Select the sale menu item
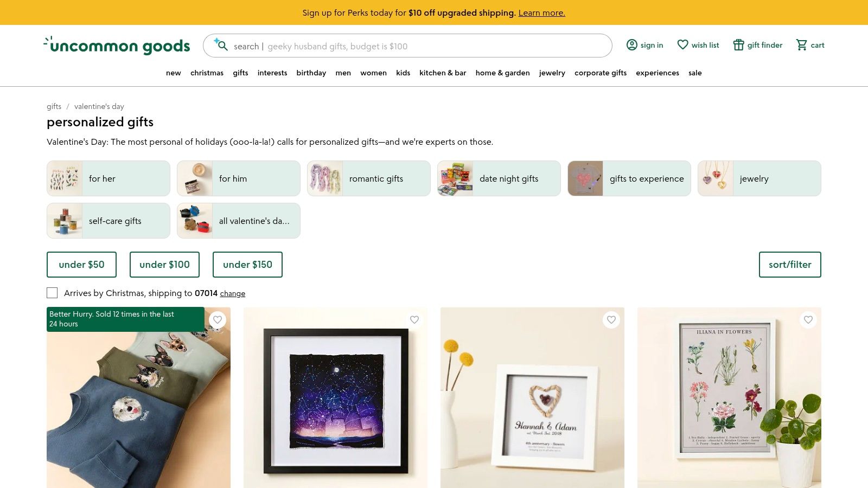The width and height of the screenshot is (868, 488). tap(695, 73)
